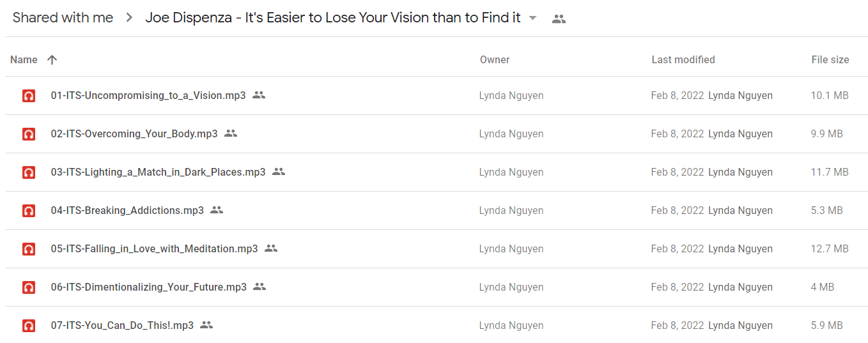
Task: Click the shared folder people icon in breadcrumb
Action: [x=559, y=19]
